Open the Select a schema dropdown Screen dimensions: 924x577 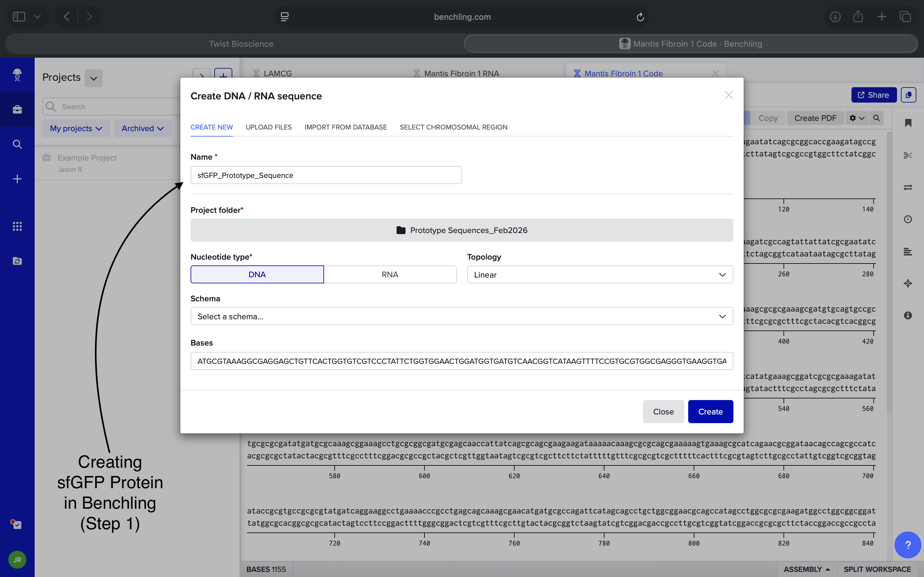click(x=461, y=316)
